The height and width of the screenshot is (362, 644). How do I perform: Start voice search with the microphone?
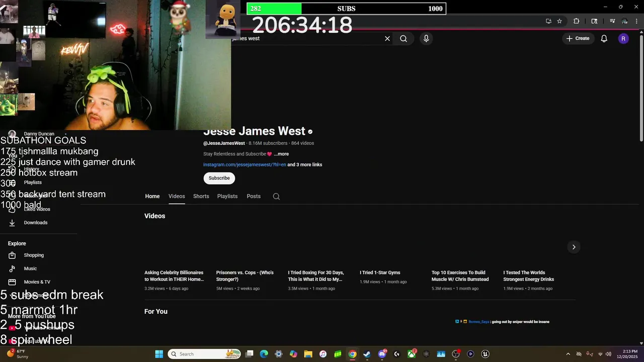coord(426,39)
